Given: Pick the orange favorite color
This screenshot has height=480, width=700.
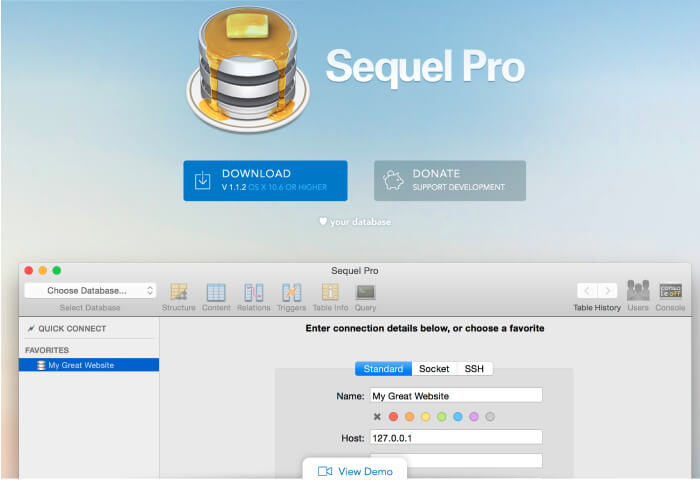Looking at the screenshot, I should point(409,417).
